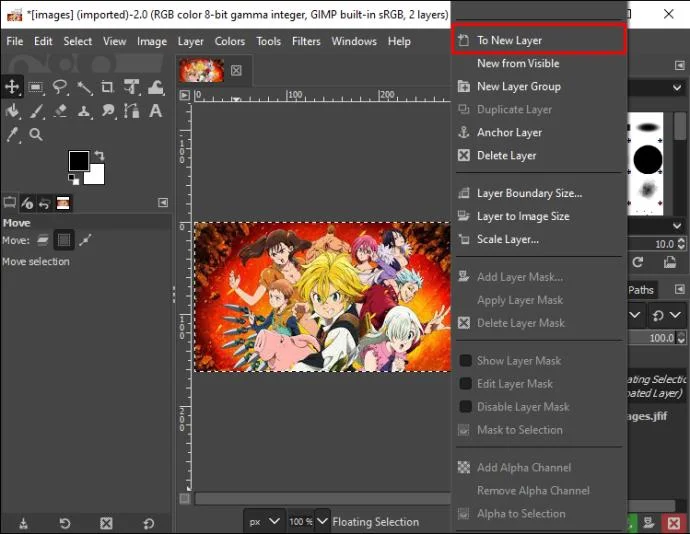
Task: Choose Anchor Layer menu entry
Action: coord(539,133)
